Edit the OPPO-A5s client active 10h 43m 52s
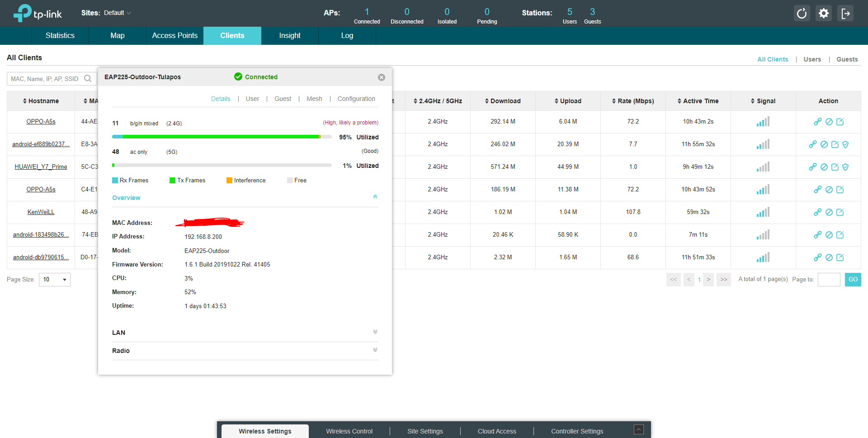 [840, 190]
